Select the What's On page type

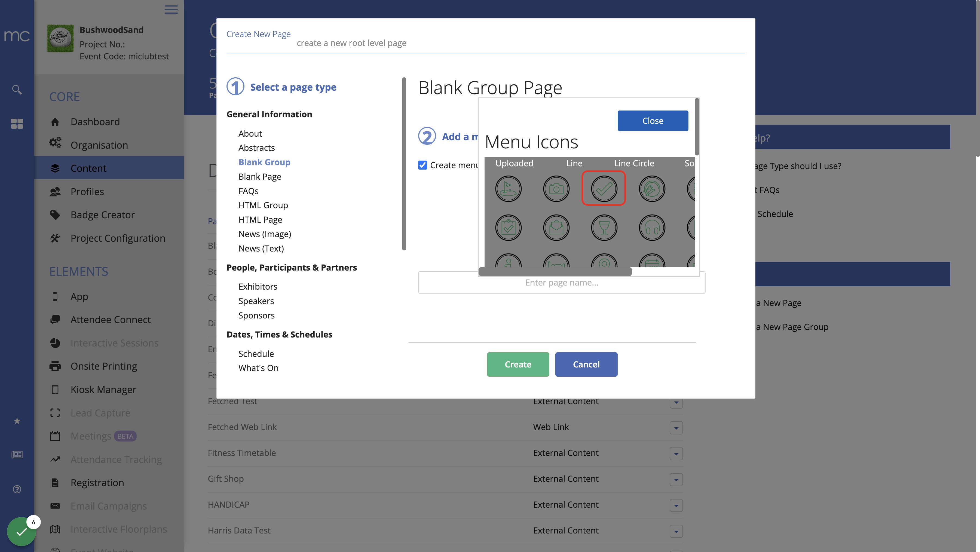click(258, 368)
